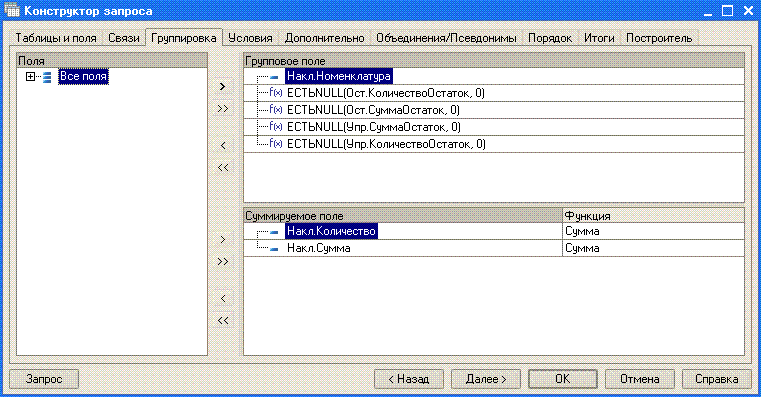
Task: Switch to 'Объединения/Псевдонимы' tab
Action: pyautogui.click(x=446, y=38)
